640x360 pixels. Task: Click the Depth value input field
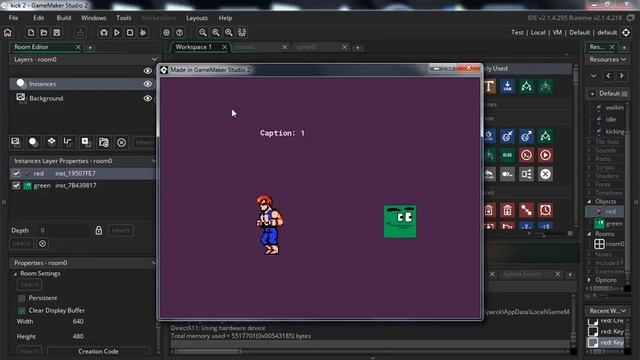[x=63, y=231]
